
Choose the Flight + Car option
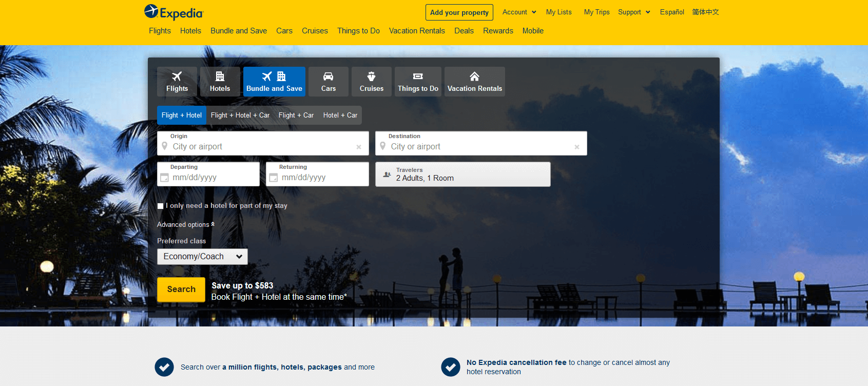point(296,115)
